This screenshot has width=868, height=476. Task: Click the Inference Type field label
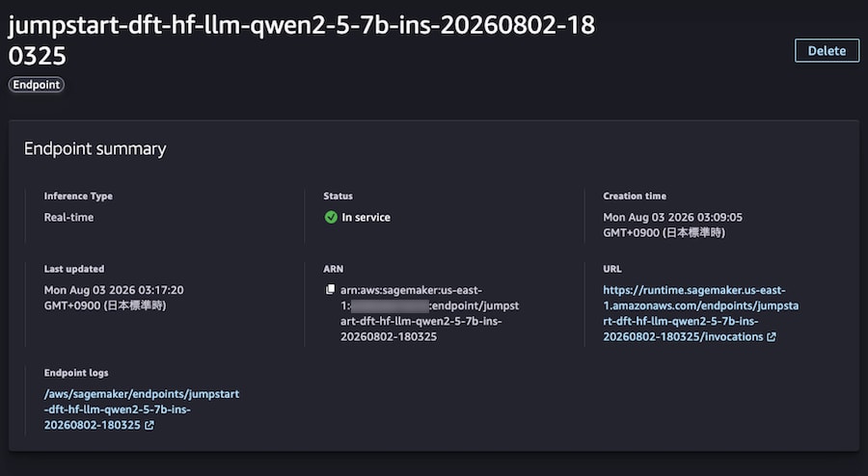78,196
